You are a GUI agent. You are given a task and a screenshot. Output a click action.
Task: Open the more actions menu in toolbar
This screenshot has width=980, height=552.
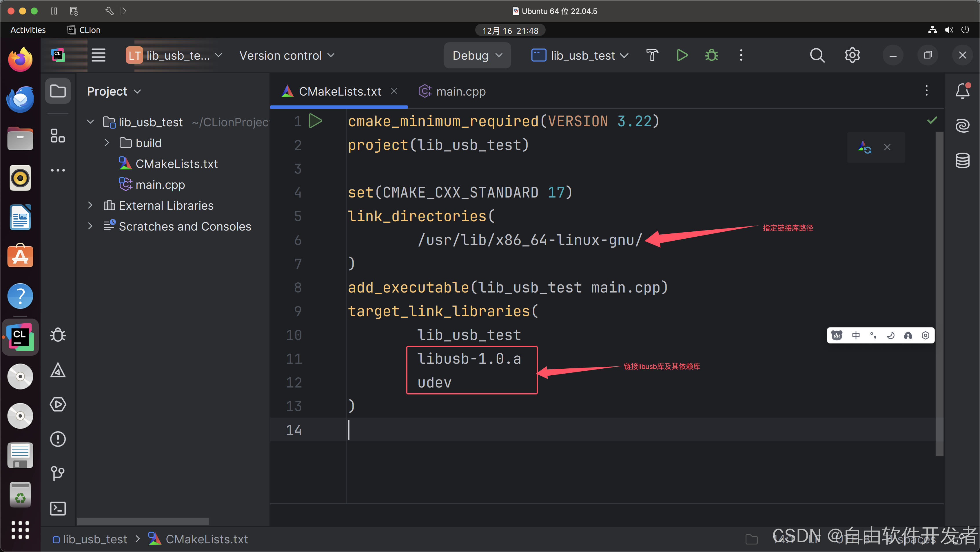[x=741, y=56]
